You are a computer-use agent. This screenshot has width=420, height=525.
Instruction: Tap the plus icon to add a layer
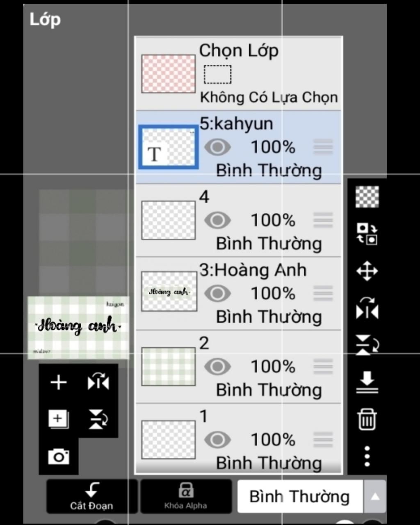59,382
